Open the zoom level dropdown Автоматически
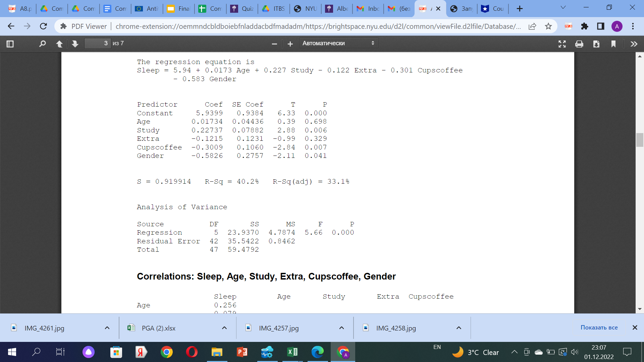644x362 pixels. pyautogui.click(x=338, y=43)
